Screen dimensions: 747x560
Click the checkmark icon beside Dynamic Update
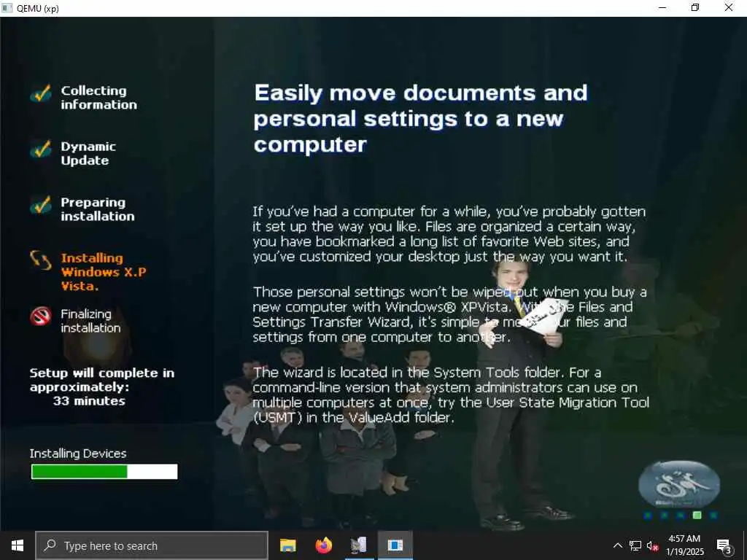point(41,149)
